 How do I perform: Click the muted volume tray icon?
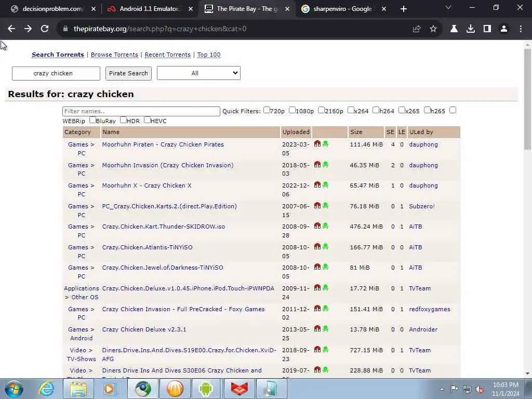click(x=480, y=389)
